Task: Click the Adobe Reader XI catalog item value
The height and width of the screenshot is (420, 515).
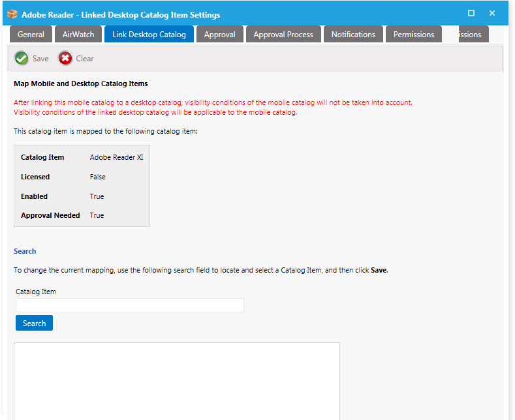Action: 116,157
